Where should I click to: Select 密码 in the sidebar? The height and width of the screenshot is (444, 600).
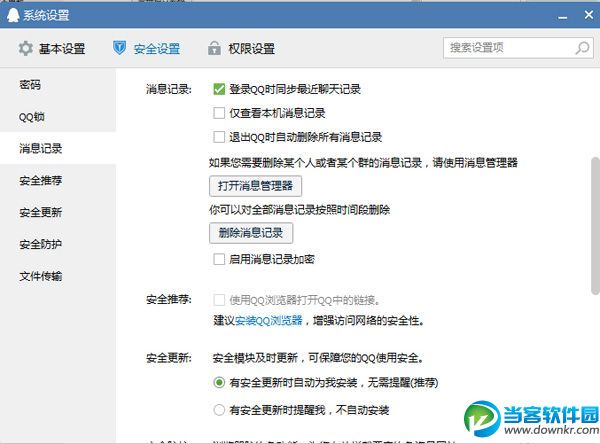(58, 85)
